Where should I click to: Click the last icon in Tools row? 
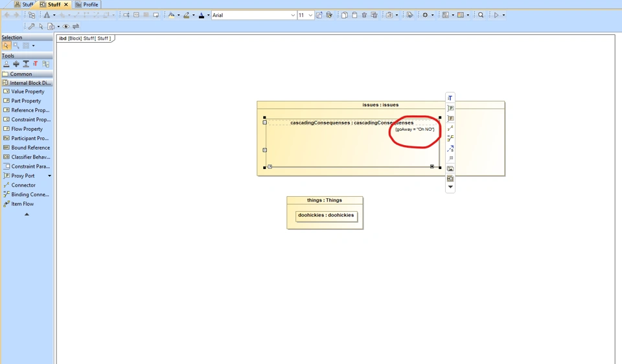[45, 64]
